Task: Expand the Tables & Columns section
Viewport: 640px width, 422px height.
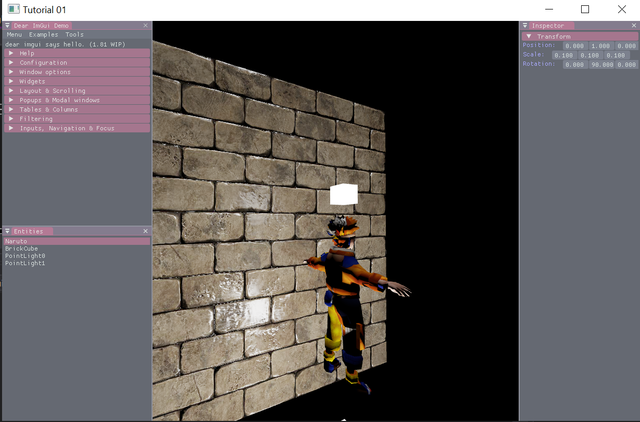Action: [77, 109]
